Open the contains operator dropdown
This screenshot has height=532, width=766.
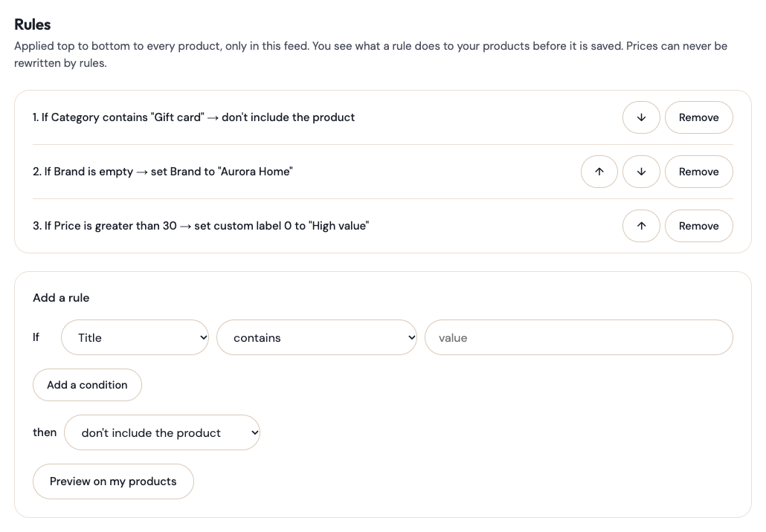pos(317,337)
